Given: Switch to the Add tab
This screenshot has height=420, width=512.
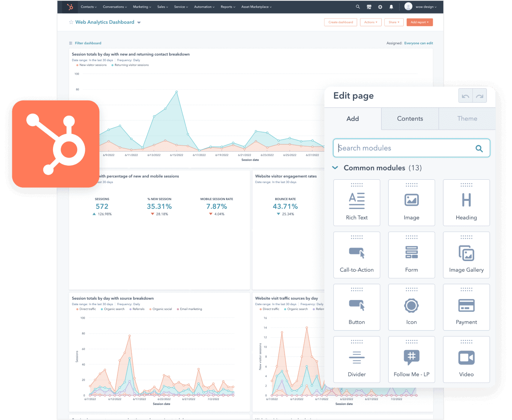Looking at the screenshot, I should click(x=353, y=119).
